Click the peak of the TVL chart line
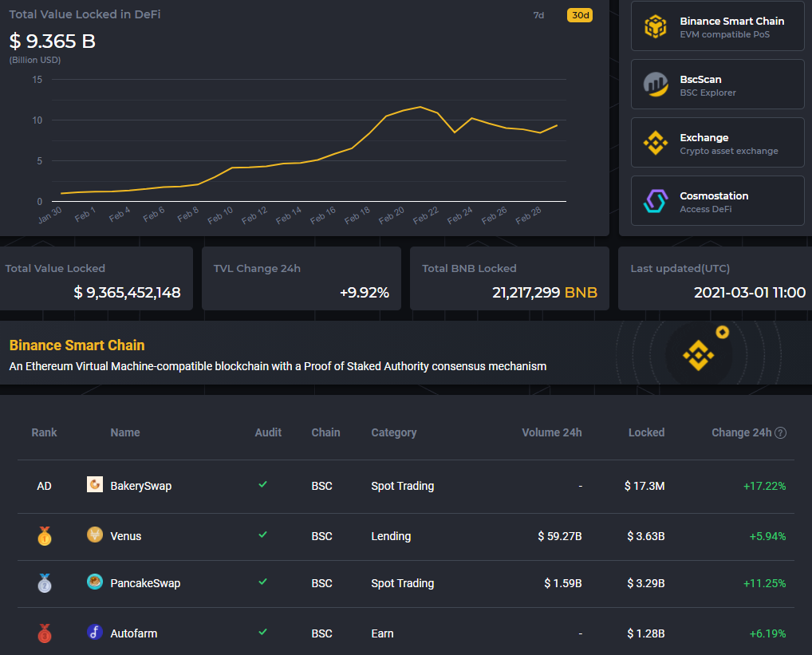This screenshot has height=655, width=812. (x=419, y=106)
